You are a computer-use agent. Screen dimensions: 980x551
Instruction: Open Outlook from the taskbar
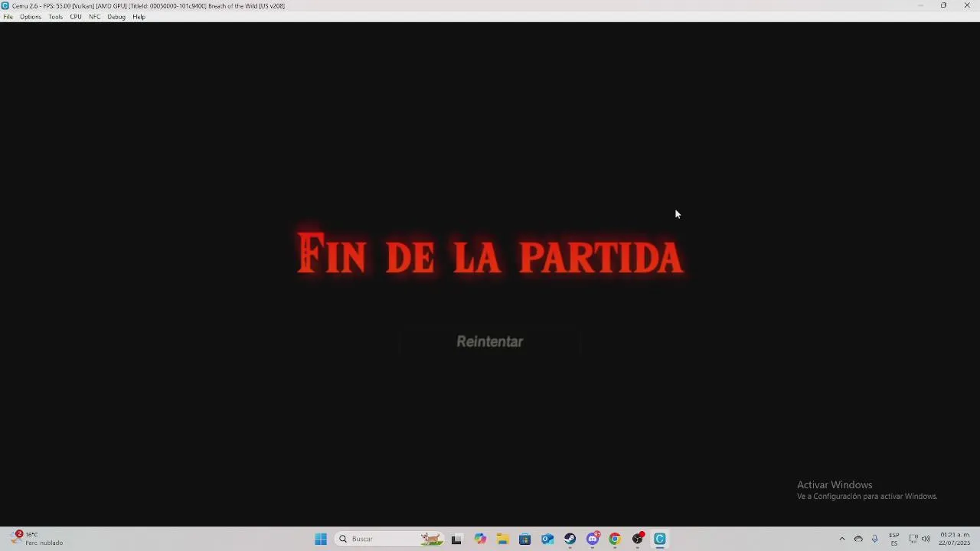pos(547,539)
